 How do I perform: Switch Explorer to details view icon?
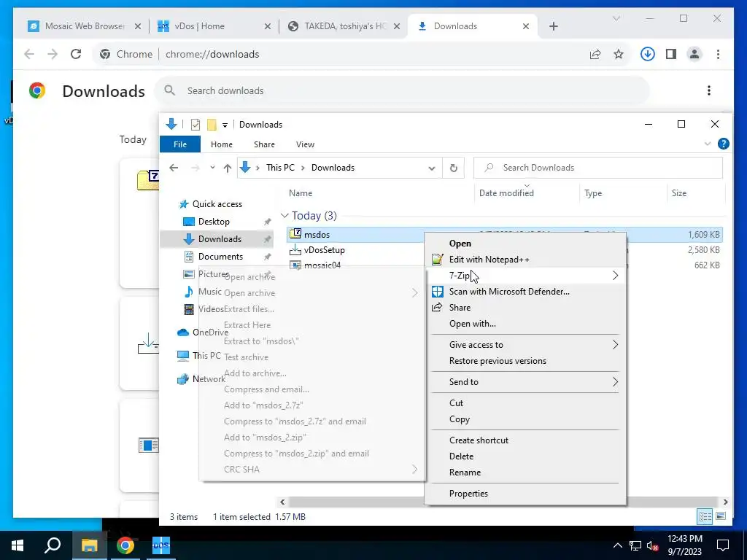tap(705, 516)
